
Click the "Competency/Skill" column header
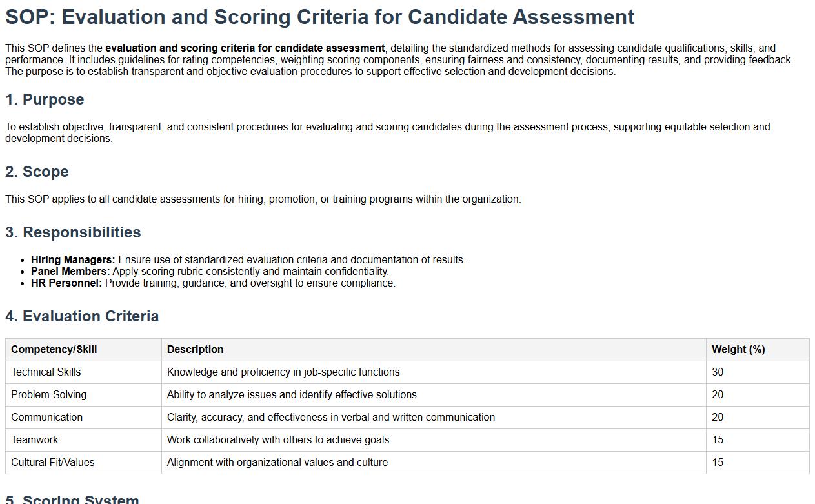pyautogui.click(x=54, y=350)
